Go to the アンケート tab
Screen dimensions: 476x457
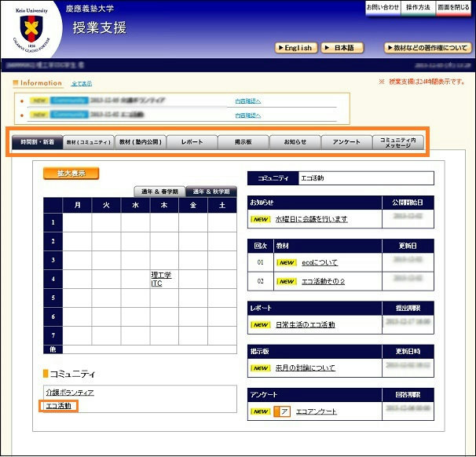point(346,142)
